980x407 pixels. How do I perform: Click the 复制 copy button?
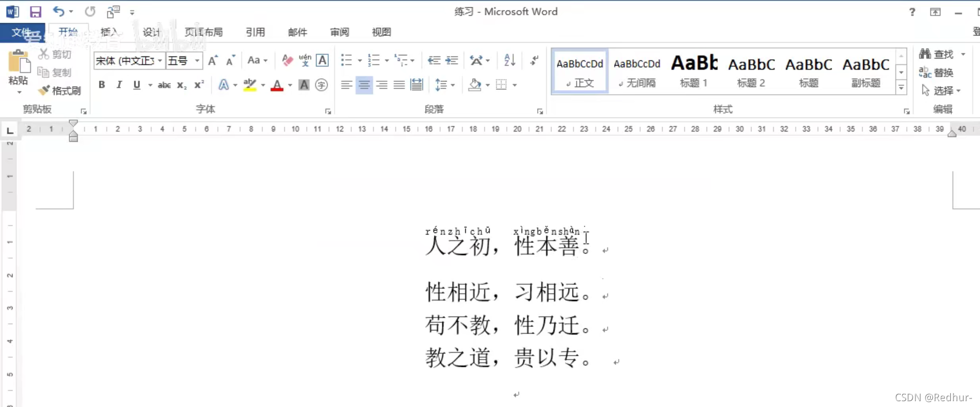pos(55,72)
